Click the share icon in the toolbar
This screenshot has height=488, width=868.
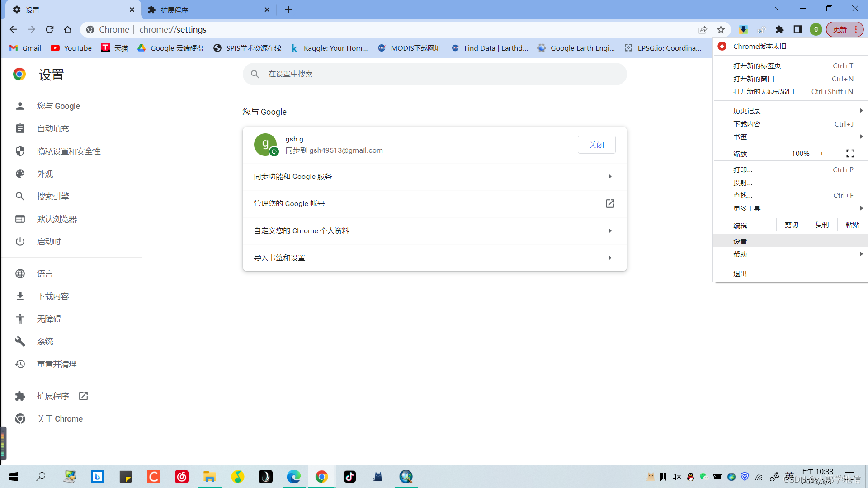(x=703, y=29)
